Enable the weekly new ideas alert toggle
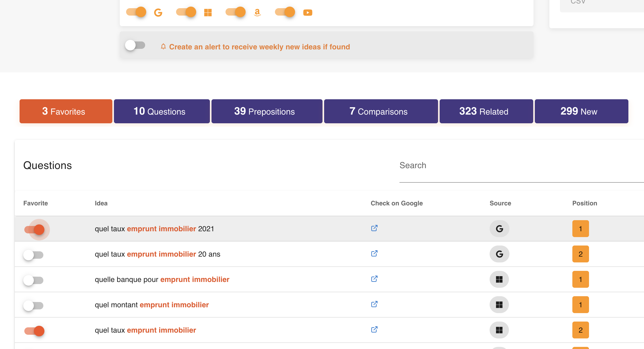Viewport: 644px width, 349px height. point(135,45)
